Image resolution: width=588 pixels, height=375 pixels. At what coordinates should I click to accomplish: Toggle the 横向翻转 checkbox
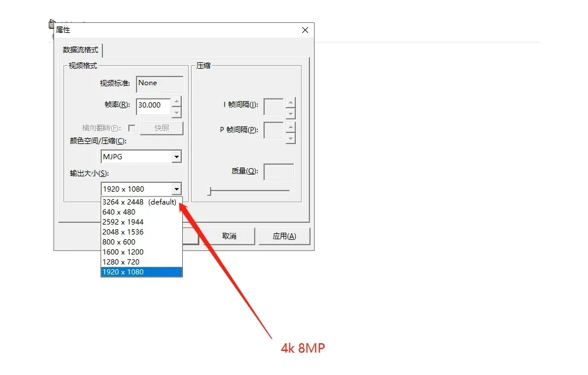(x=132, y=128)
